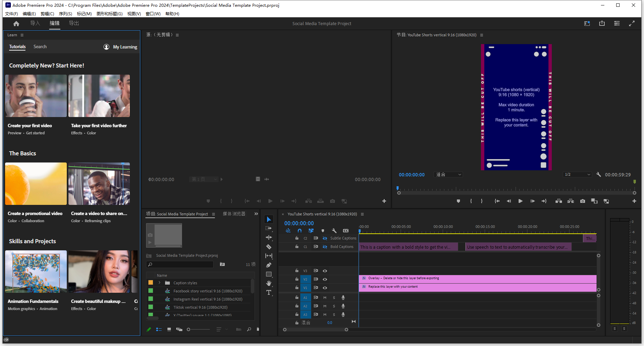Open program monitor button editor plus
The height and width of the screenshot is (346, 644).
[x=634, y=201]
